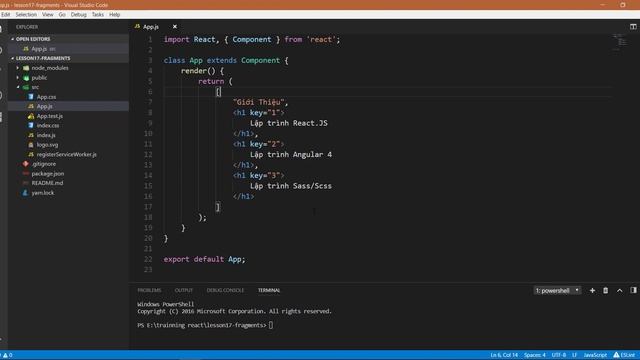This screenshot has width=640, height=360.
Task: Open App.test.js file
Action: tap(49, 116)
